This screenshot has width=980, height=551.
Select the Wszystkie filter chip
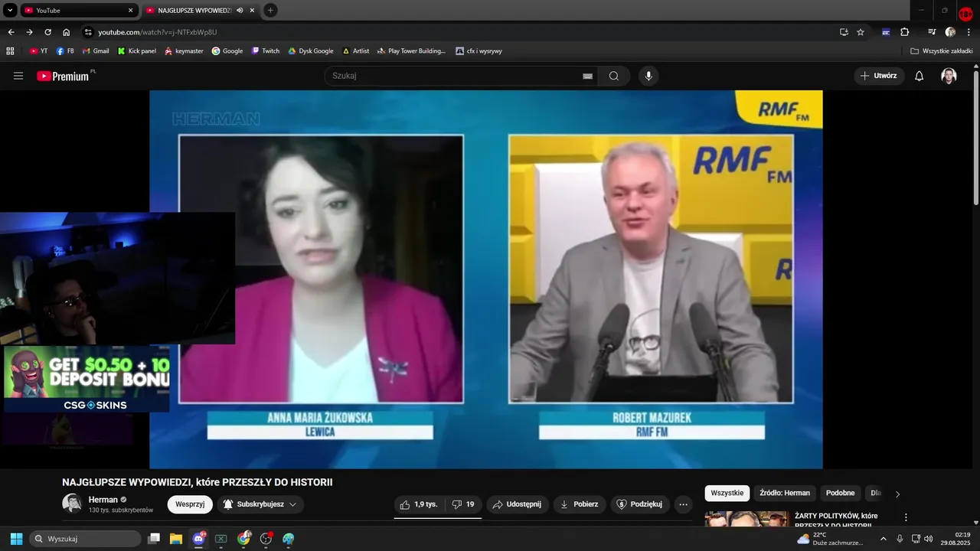pyautogui.click(x=727, y=493)
